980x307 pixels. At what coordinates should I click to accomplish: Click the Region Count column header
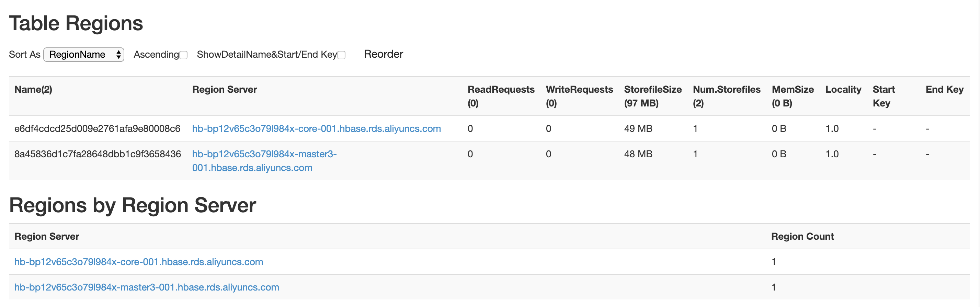point(802,236)
